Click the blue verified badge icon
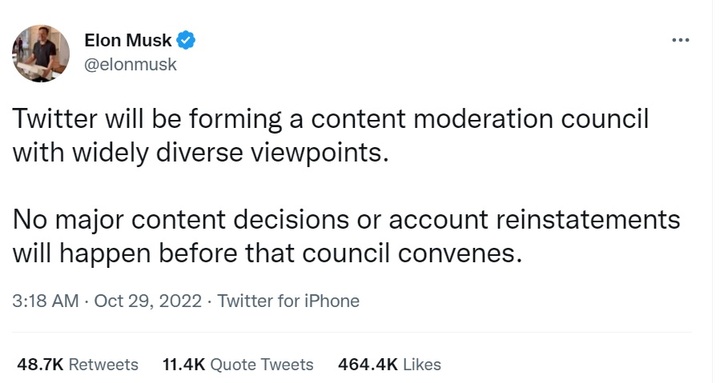Screen dimensions: 720x383 coord(186,40)
